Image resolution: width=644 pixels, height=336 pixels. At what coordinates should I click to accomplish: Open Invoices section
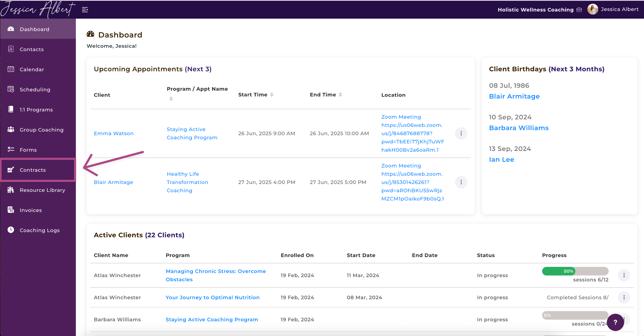pos(38,210)
